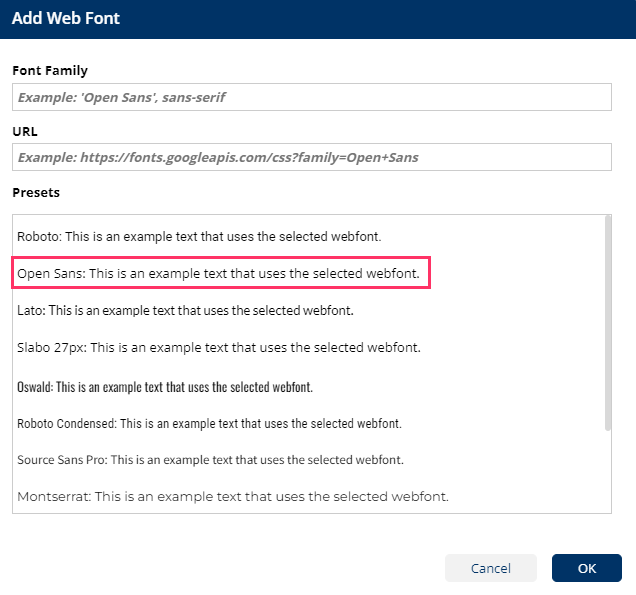The height and width of the screenshot is (595, 636).
Task: Click the Font Family input field
Action: (x=311, y=97)
